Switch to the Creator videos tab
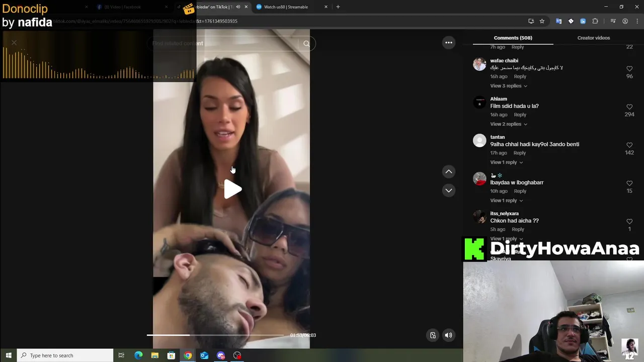 tap(594, 38)
